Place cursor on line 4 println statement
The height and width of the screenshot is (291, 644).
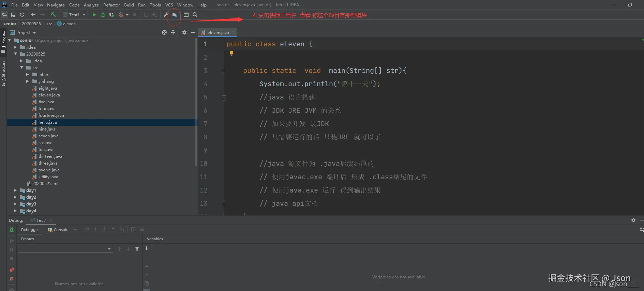coord(320,84)
